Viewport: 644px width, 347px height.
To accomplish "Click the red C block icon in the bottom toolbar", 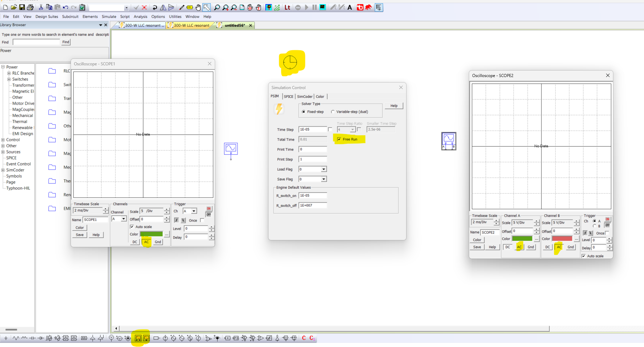I will [304, 338].
